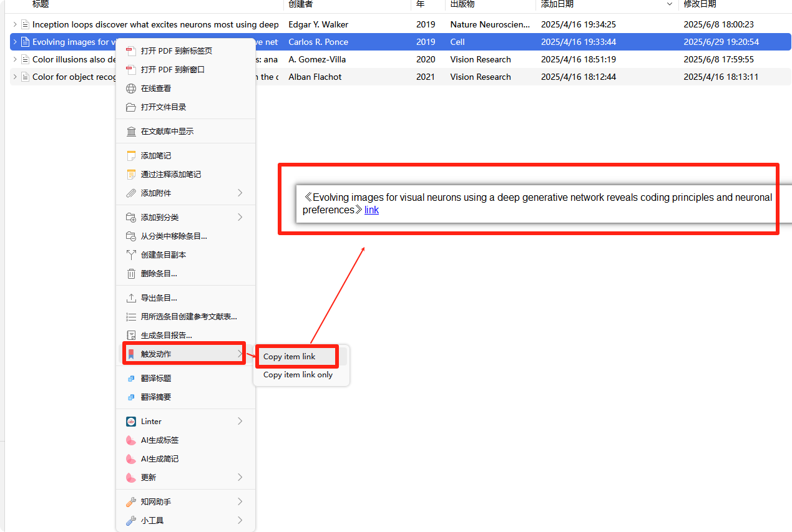The image size is (792, 532).
Task: Click the export icon for 导出条目
Action: click(x=131, y=298)
